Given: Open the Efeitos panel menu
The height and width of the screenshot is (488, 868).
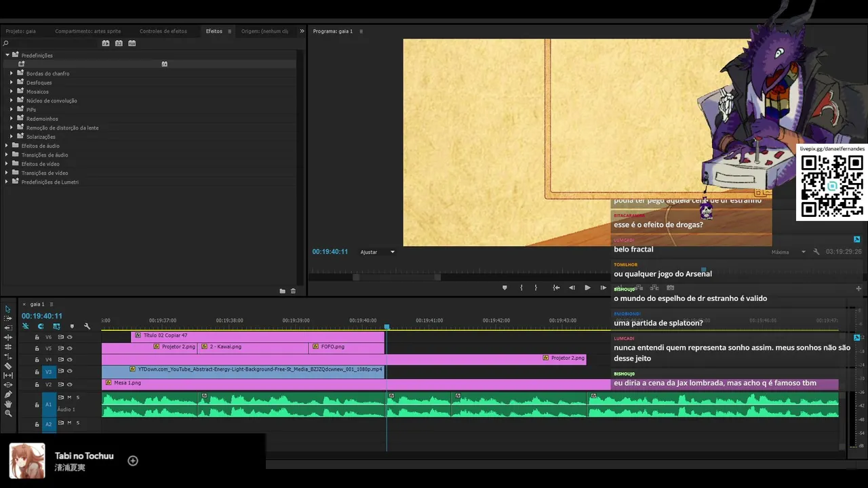Looking at the screenshot, I should [x=229, y=31].
